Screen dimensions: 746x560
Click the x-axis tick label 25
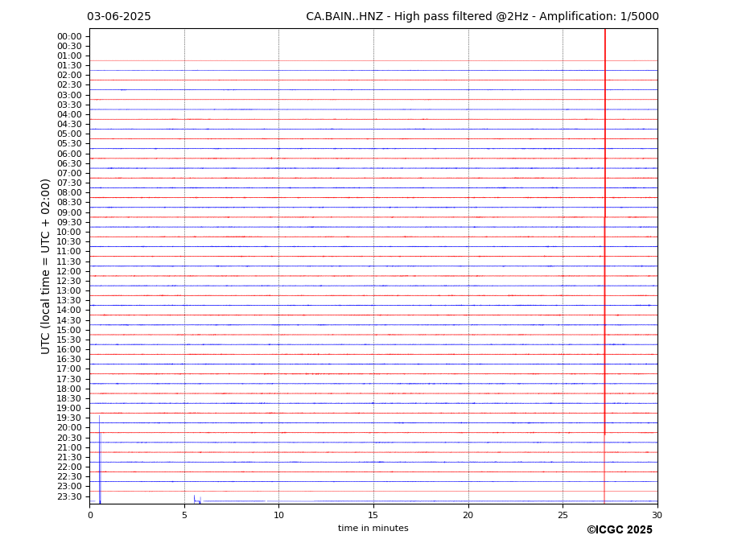(x=563, y=515)
